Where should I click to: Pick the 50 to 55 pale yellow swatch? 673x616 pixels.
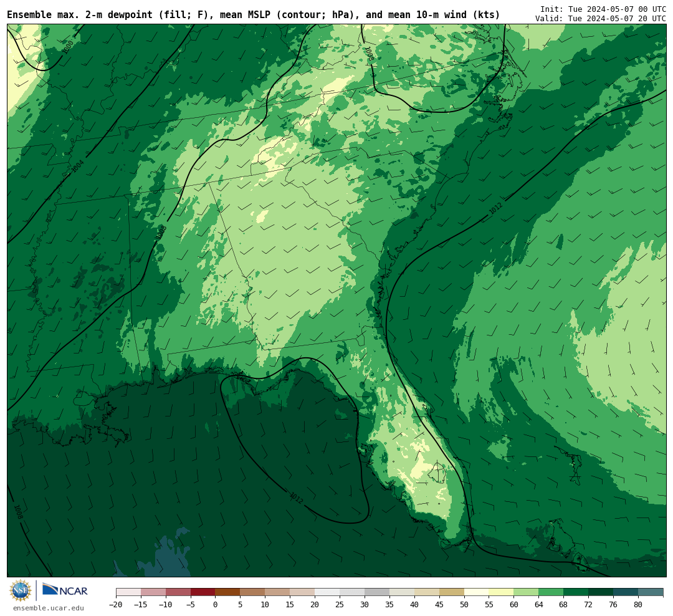point(477,592)
